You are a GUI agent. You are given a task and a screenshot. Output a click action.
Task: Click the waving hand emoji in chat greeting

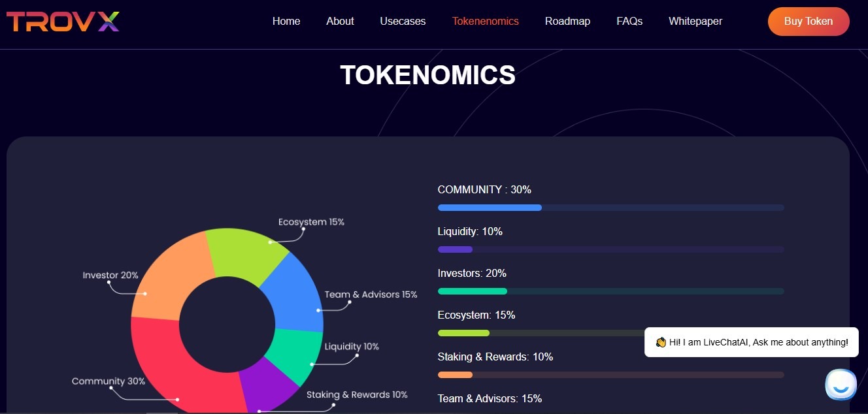tap(660, 342)
